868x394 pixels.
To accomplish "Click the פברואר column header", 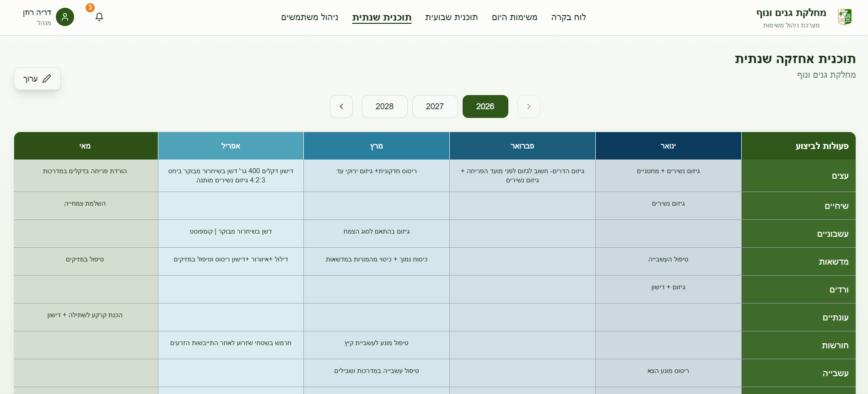I will pos(522,146).
